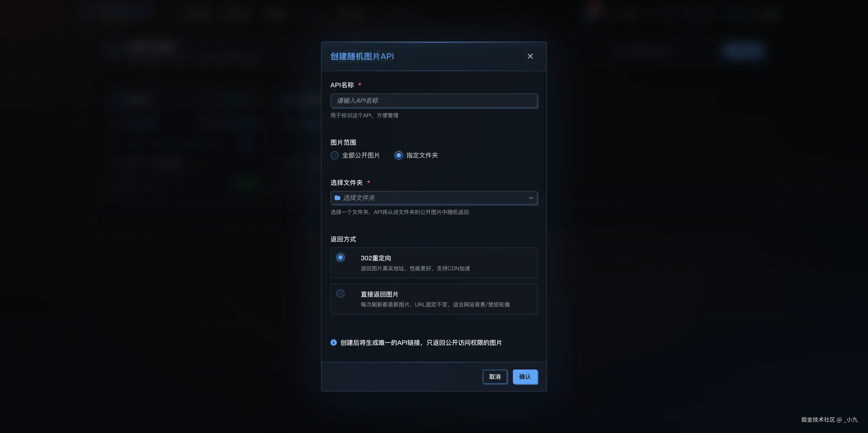Viewport: 868px width, 433px height.
Task: Choose the 302重定向 return method radio
Action: [340, 257]
